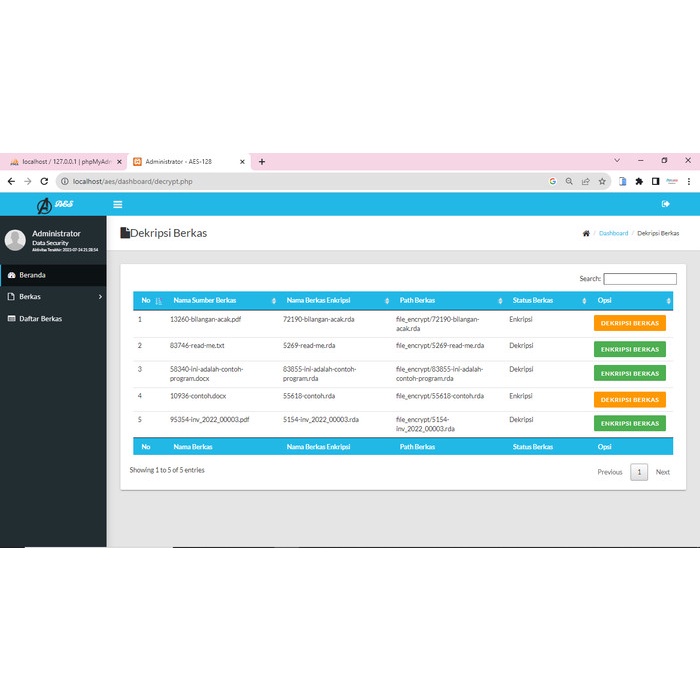Expand the Berkas sidebar menu

[53, 296]
